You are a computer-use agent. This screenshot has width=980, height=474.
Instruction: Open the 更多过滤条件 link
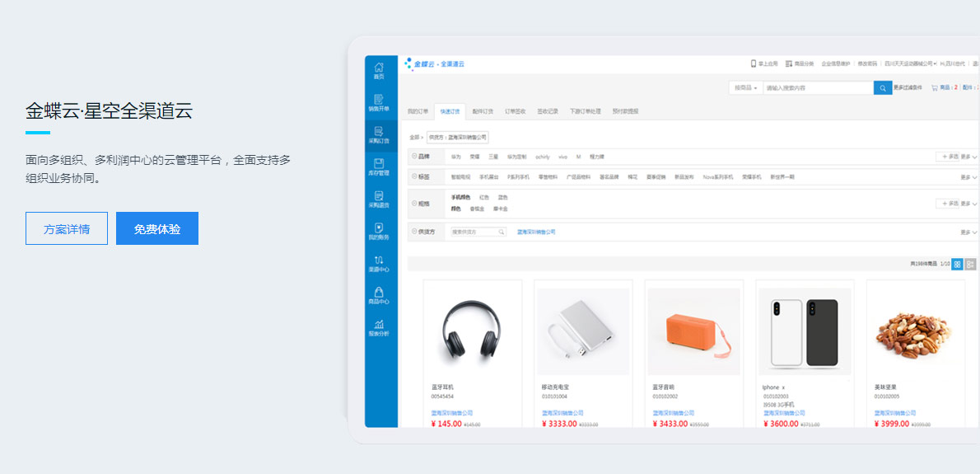point(908,88)
